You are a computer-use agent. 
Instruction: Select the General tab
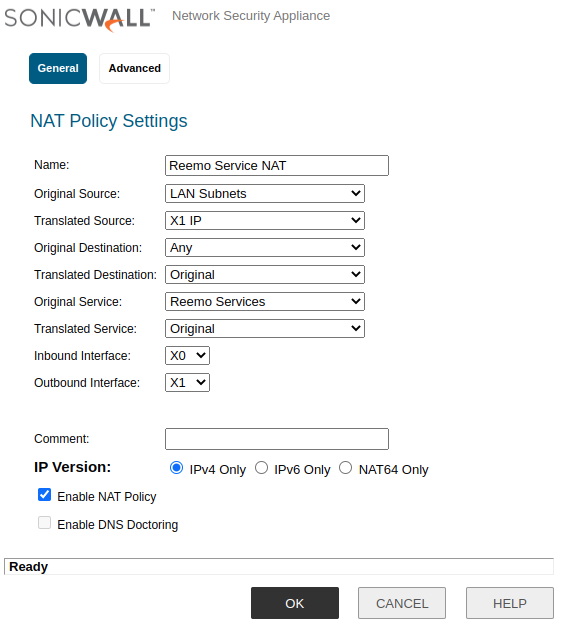click(x=58, y=68)
